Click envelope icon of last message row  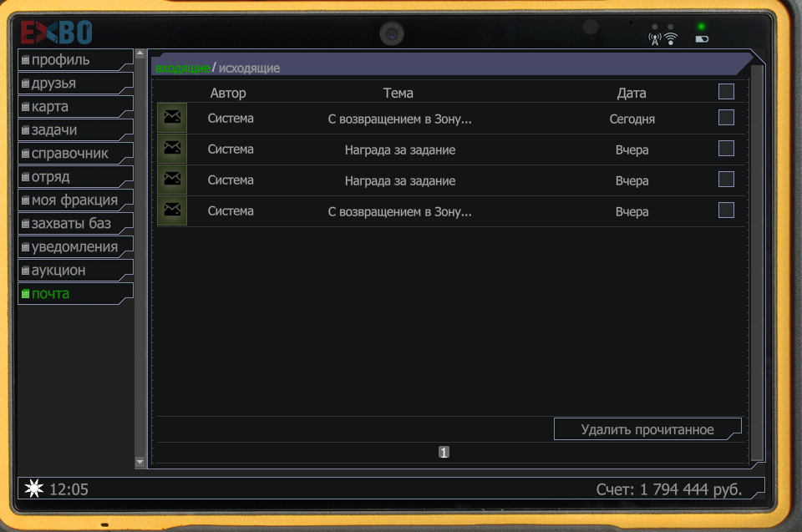tap(172, 210)
